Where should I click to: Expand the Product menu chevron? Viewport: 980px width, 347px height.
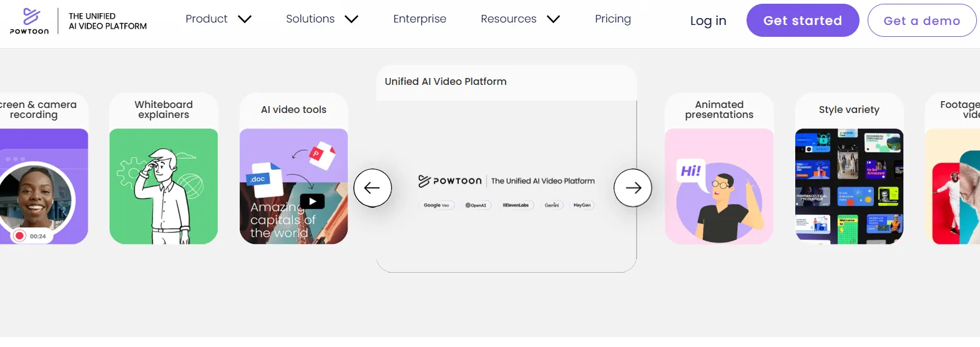[245, 19]
